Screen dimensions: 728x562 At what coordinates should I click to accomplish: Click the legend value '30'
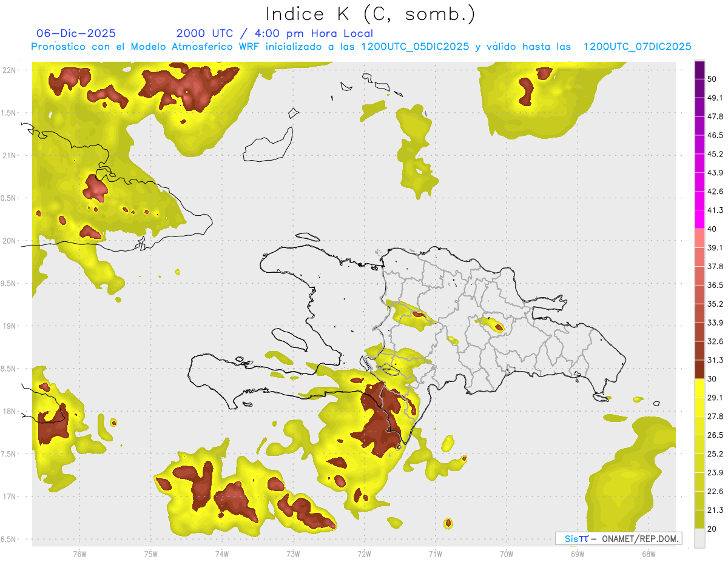713,379
